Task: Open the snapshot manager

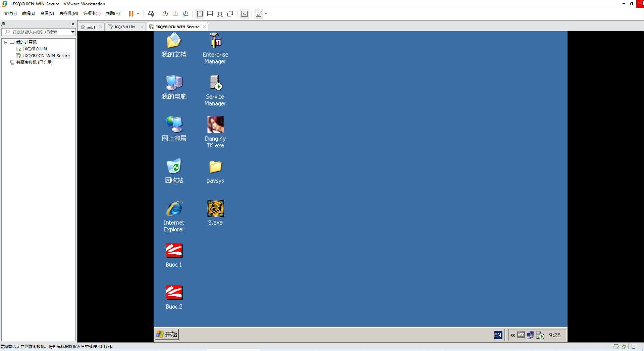Action: pos(185,14)
